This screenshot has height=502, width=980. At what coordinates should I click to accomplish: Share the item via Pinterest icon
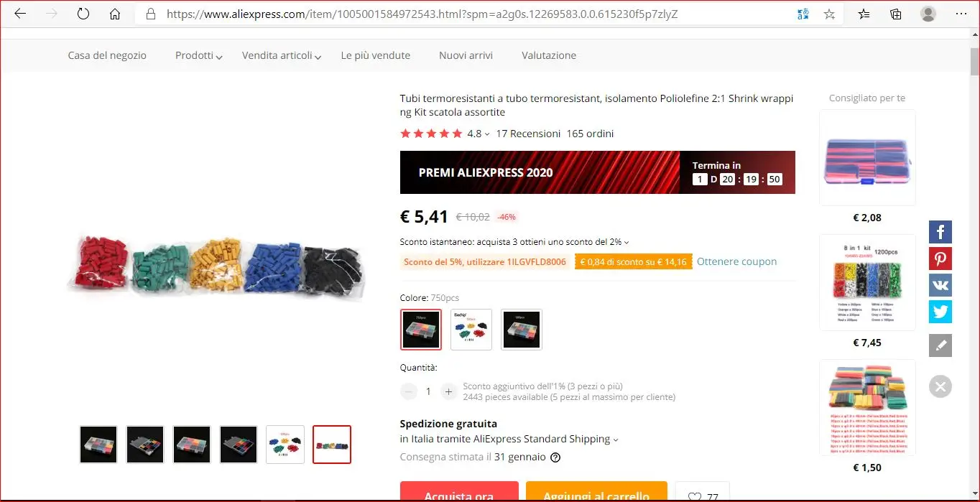(940, 259)
